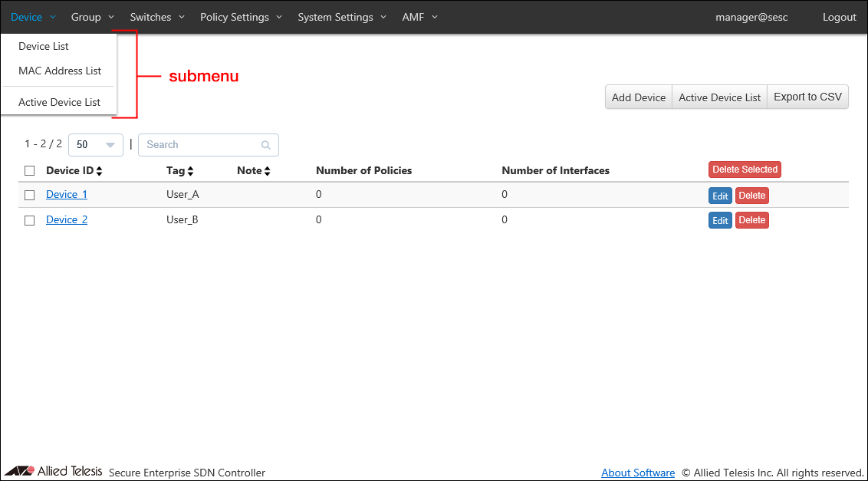
Task: Click the Allied Telesis logo
Action: click(54, 472)
